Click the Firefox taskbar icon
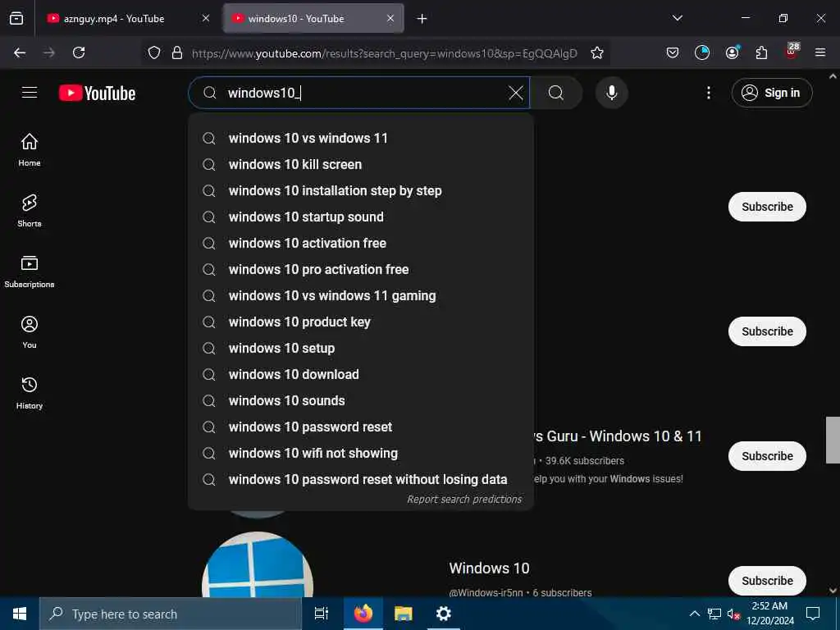The width and height of the screenshot is (840, 630). [x=363, y=614]
